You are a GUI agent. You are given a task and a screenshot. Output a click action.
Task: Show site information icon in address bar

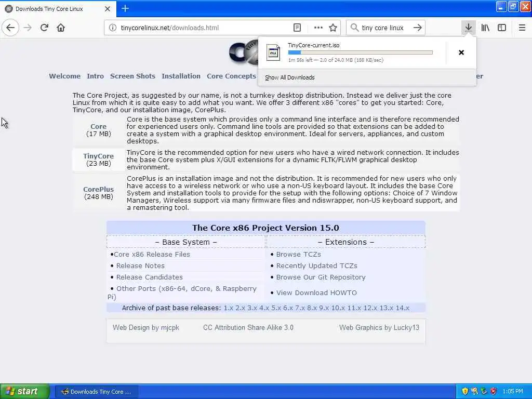(113, 28)
